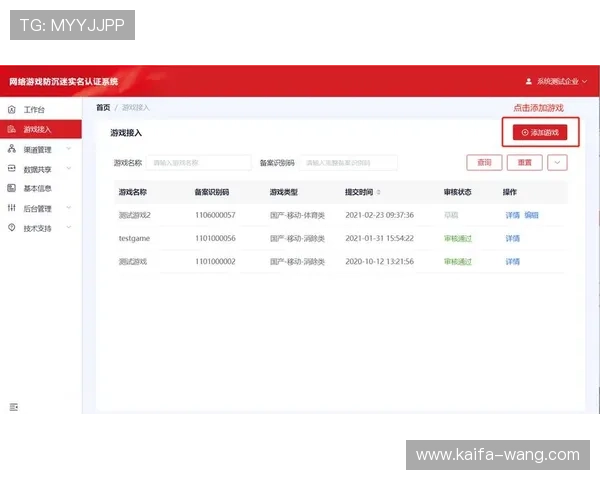Click the user avatar icon in the header
The width and height of the screenshot is (600, 480).
pos(528,81)
